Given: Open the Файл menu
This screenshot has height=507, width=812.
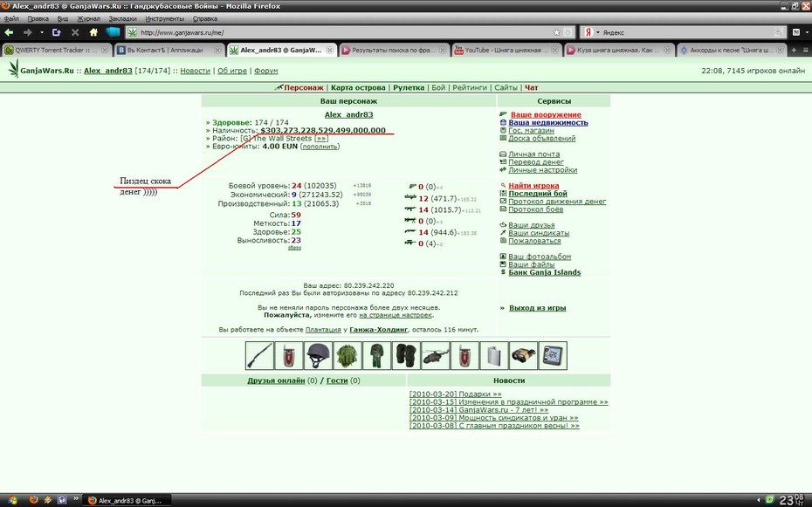Looking at the screenshot, I should click(11, 18).
